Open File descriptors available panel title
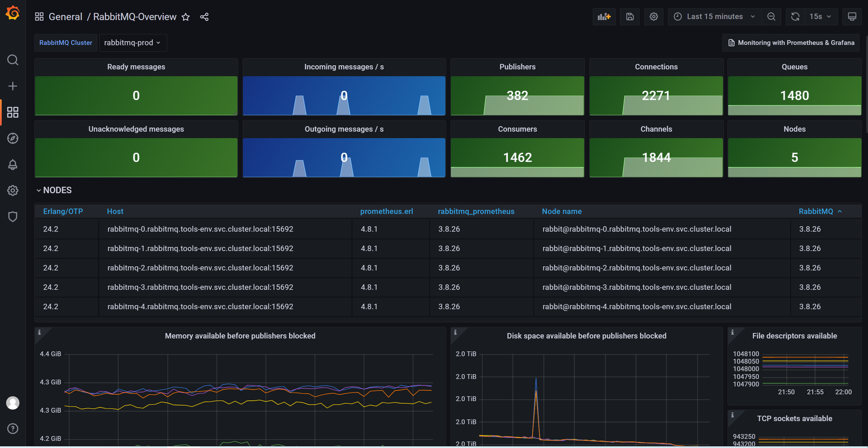 (795, 336)
